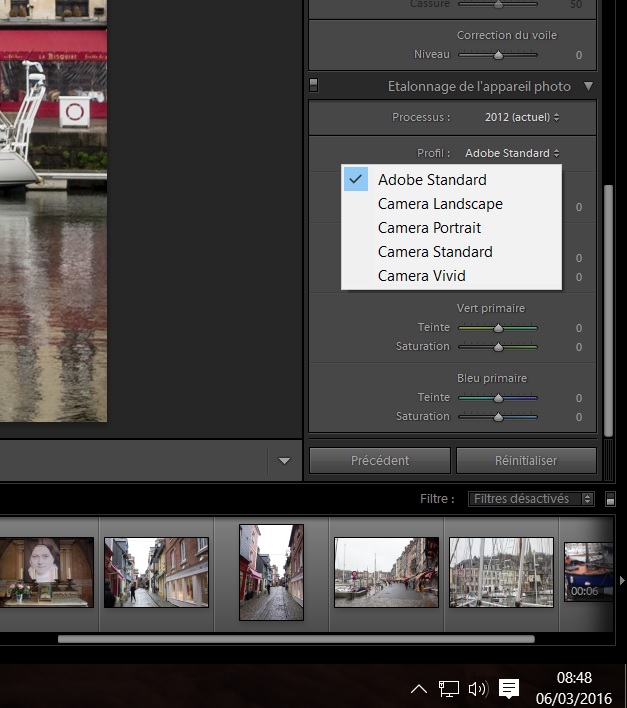Click the Show desktop strip by the clock

[625, 686]
